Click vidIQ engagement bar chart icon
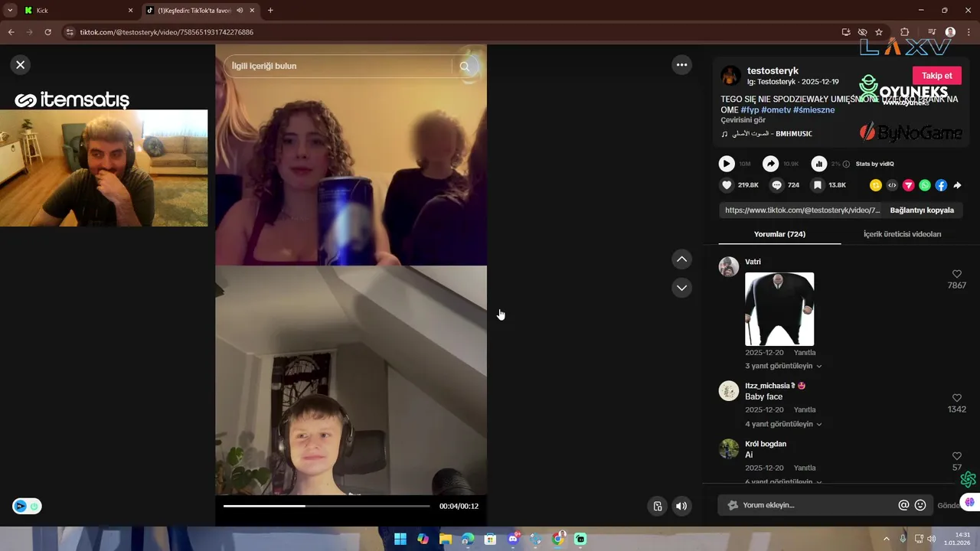Image resolution: width=980 pixels, height=551 pixels. [819, 164]
